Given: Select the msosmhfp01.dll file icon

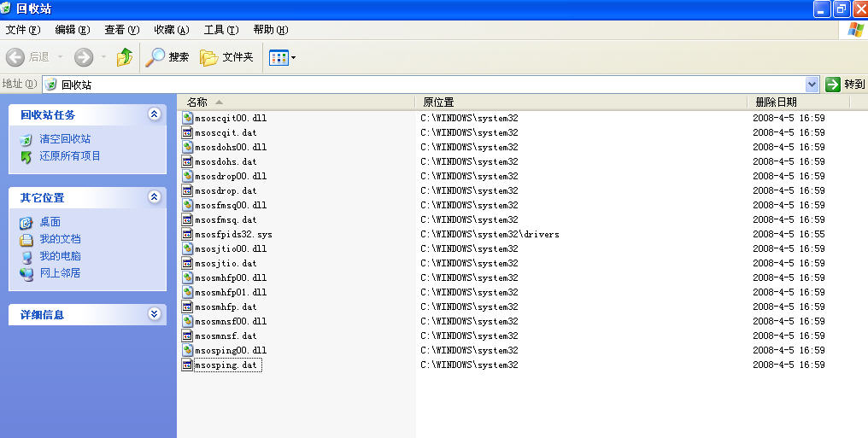Looking at the screenshot, I should click(x=187, y=292).
